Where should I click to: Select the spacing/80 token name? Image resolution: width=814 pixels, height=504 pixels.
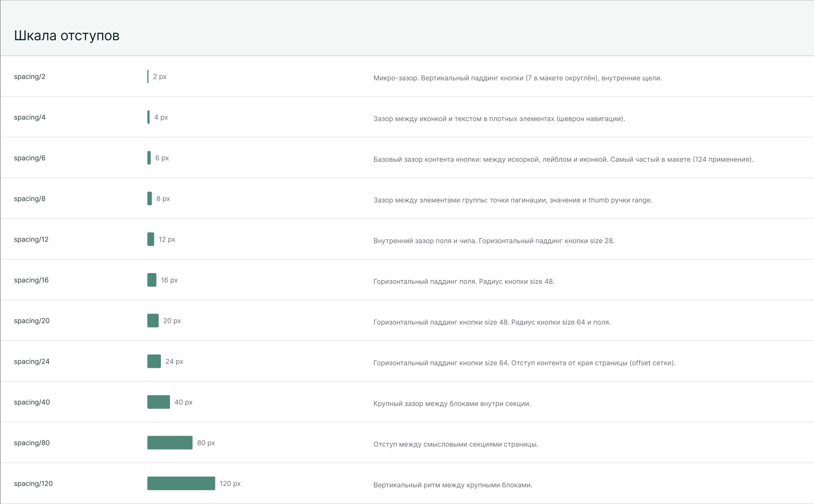pyautogui.click(x=32, y=443)
